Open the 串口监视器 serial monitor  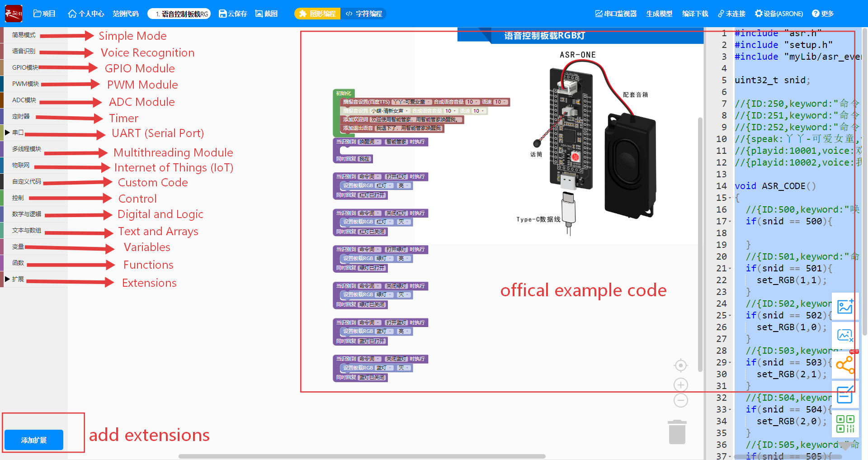[x=616, y=14]
